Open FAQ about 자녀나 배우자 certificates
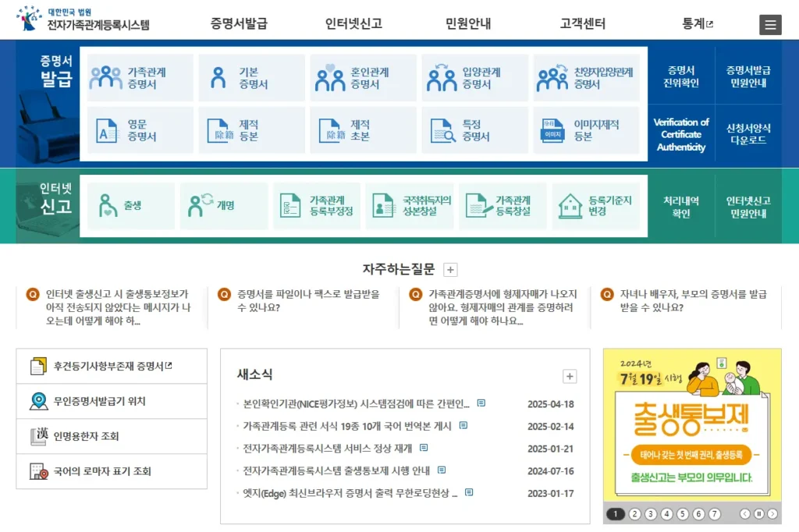799x532 pixels. point(693,300)
